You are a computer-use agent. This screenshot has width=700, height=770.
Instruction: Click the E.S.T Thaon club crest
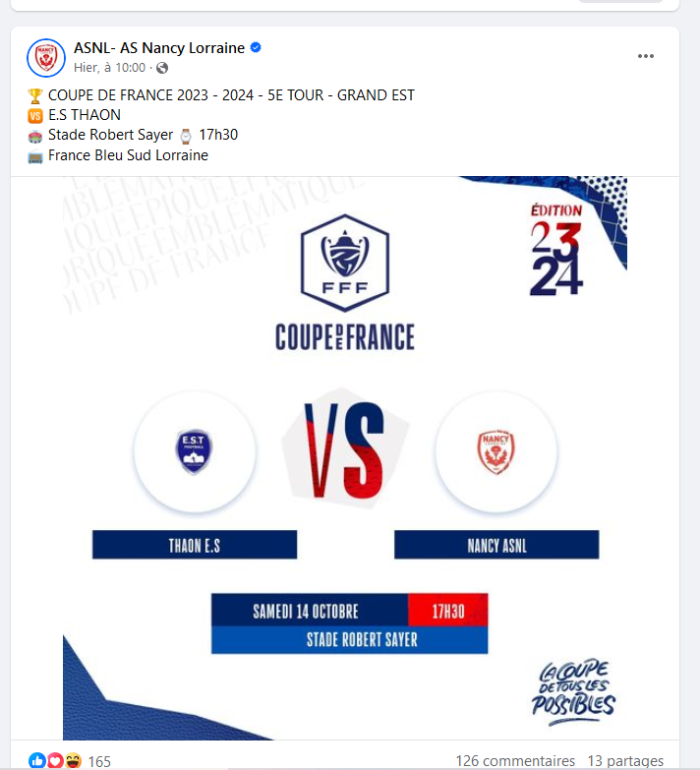(194, 450)
